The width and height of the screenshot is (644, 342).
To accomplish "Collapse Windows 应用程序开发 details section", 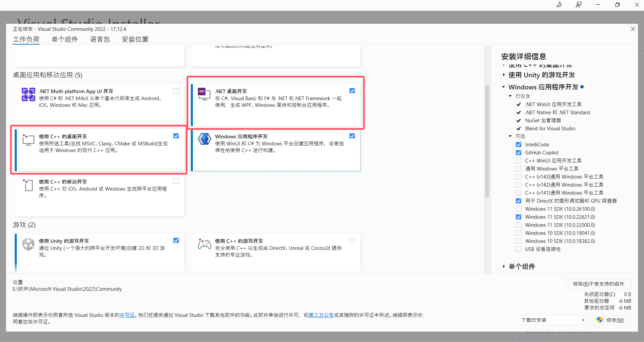I will [x=503, y=87].
